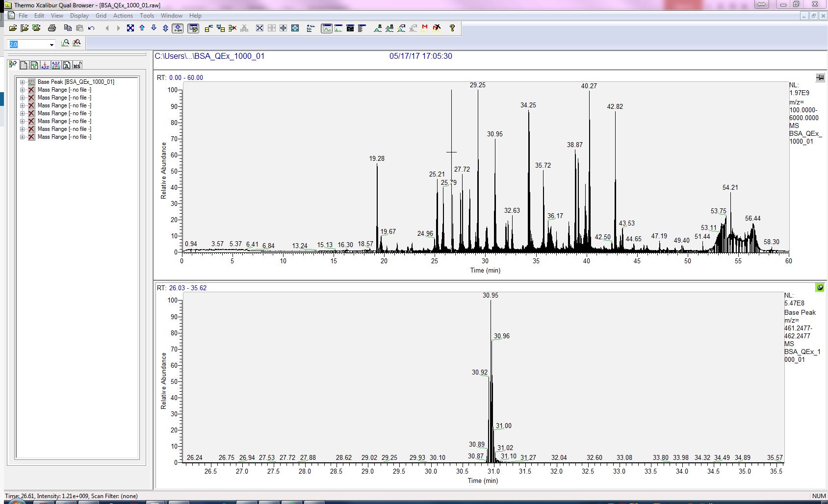Delete the selected cell

(232, 28)
